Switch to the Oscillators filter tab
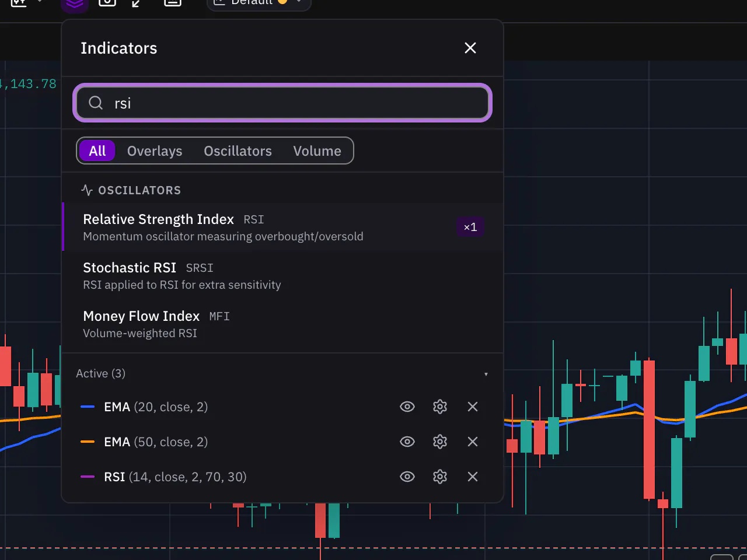The height and width of the screenshot is (560, 747). [x=238, y=150]
